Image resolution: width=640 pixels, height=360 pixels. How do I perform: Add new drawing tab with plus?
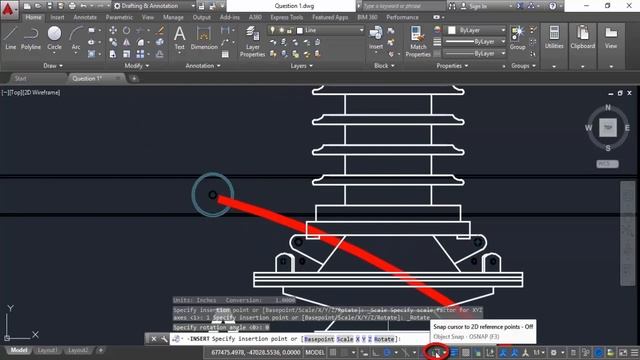tap(134, 78)
